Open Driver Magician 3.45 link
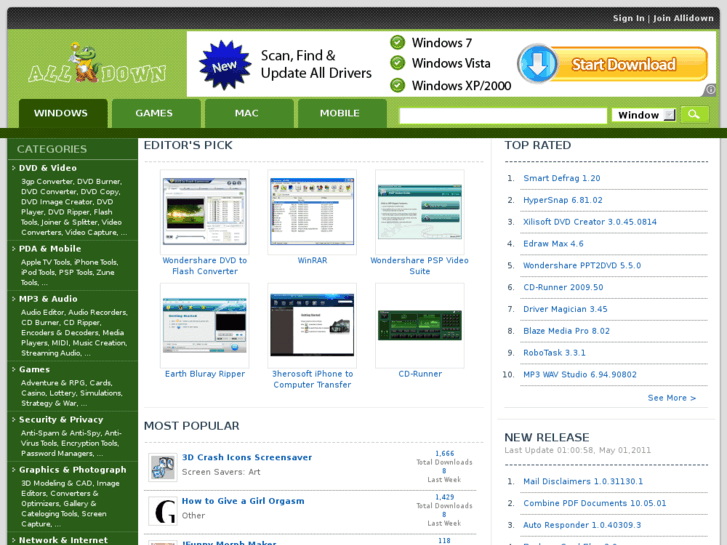The height and width of the screenshot is (545, 727). pos(565,309)
